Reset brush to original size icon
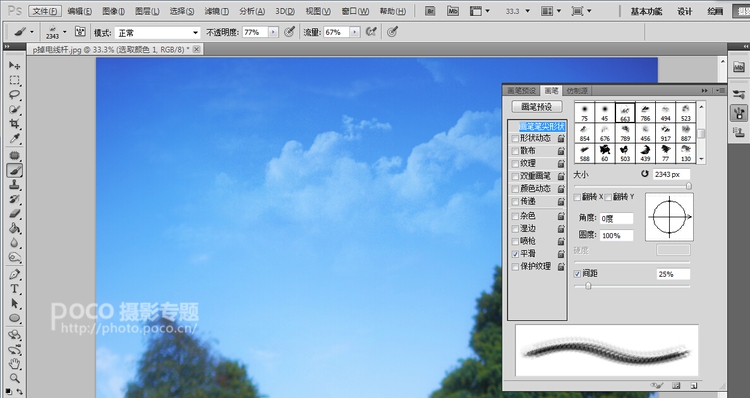This screenshot has width=750, height=398. tap(644, 174)
